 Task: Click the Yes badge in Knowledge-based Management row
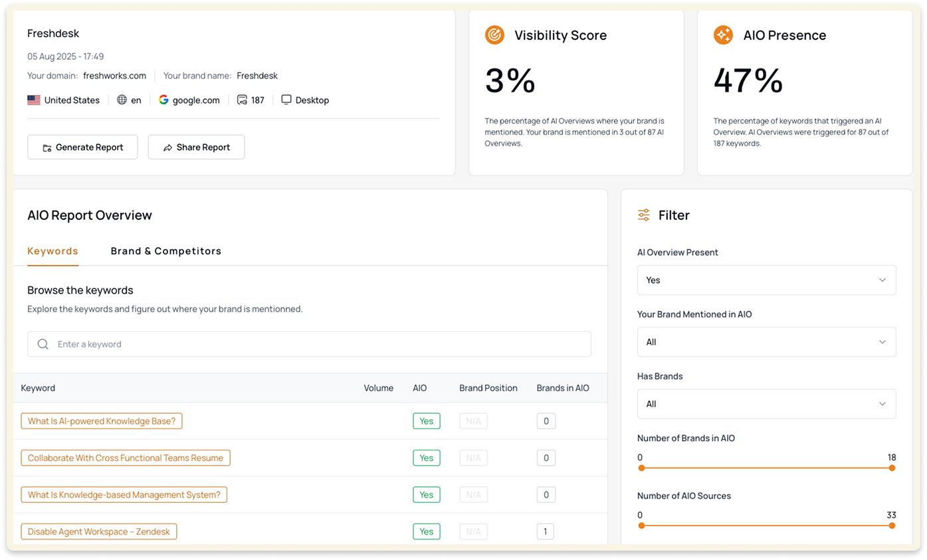pos(426,495)
